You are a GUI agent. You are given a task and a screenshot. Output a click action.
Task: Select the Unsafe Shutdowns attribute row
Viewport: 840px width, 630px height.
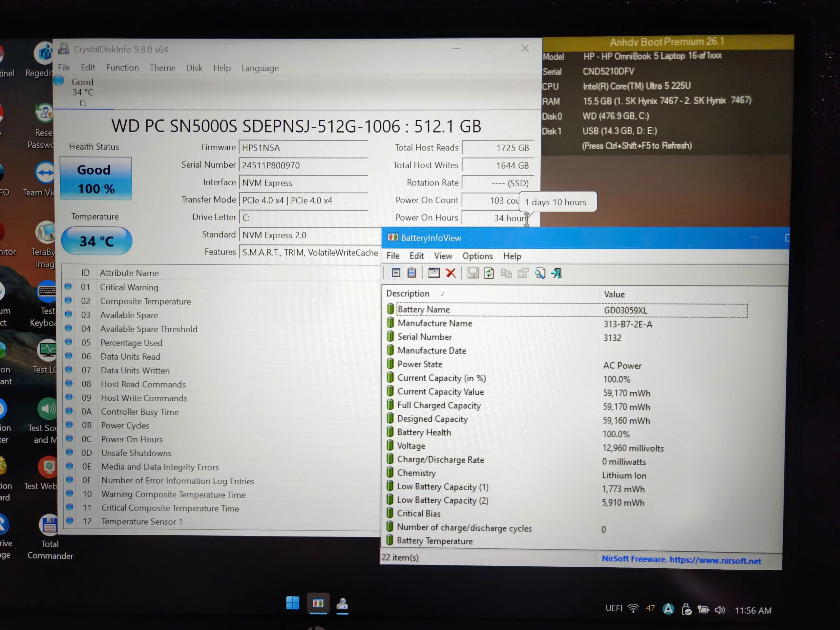tap(222, 453)
